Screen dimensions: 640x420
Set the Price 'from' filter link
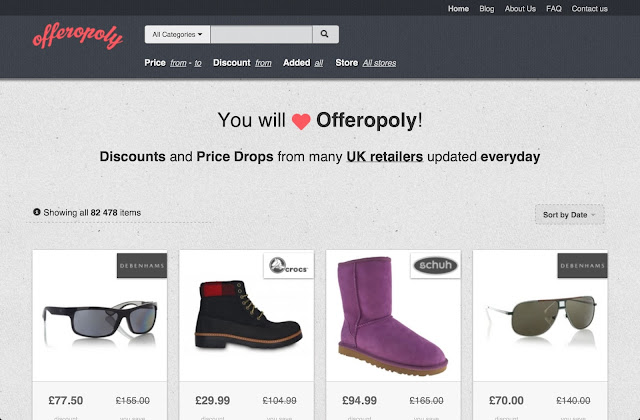(178, 63)
